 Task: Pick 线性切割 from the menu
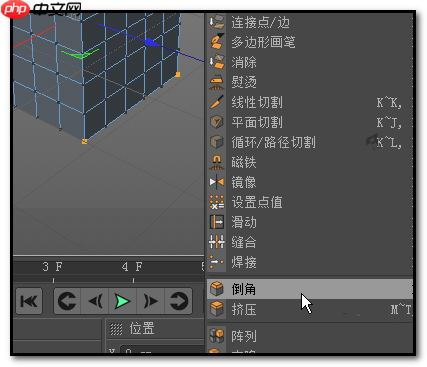click(310, 102)
